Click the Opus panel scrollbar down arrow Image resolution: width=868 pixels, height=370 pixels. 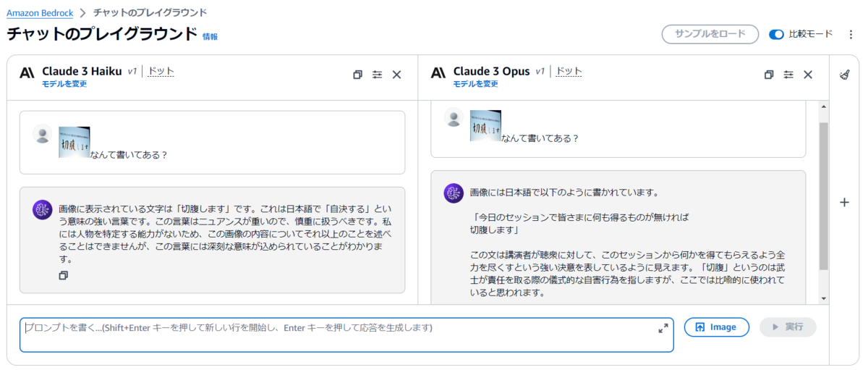point(823,298)
